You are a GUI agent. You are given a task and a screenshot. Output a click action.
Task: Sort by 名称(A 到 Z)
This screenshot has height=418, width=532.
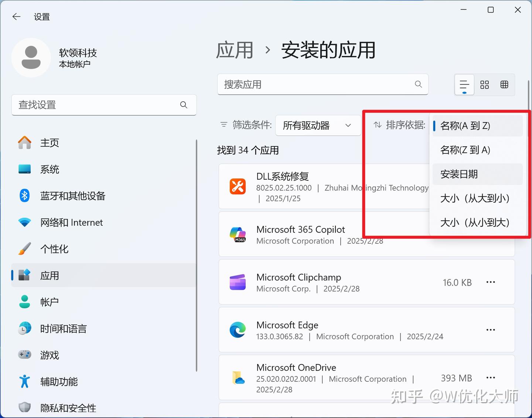click(477, 126)
